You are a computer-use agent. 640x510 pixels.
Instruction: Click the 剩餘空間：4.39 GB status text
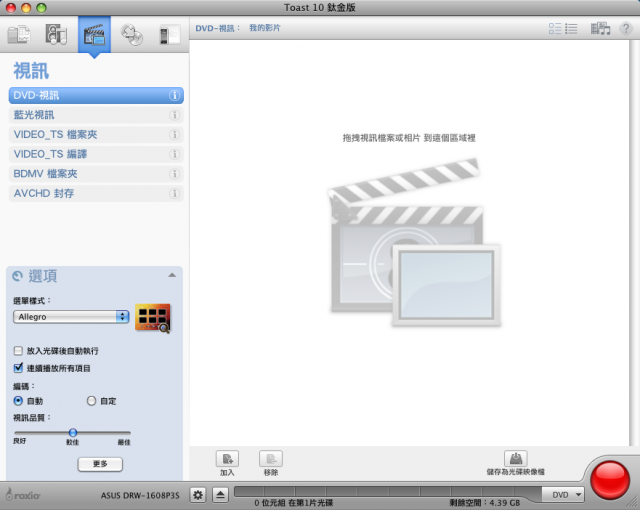[x=485, y=503]
